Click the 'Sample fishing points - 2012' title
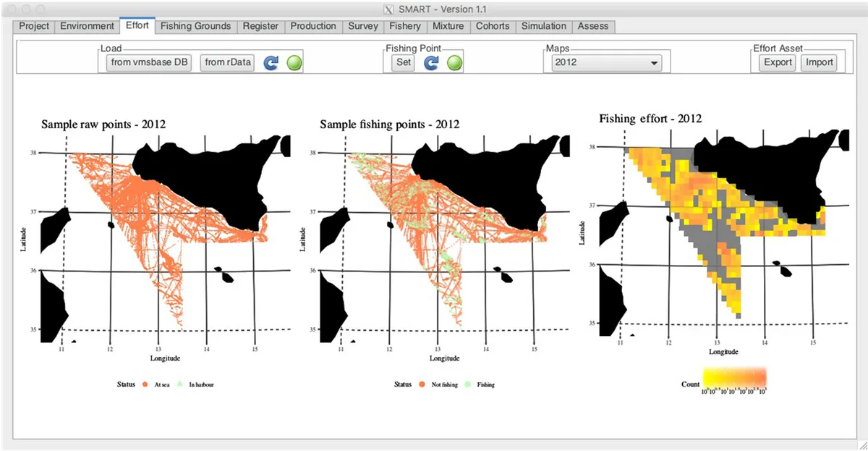Viewport: 868px width, 451px height. [x=389, y=125]
